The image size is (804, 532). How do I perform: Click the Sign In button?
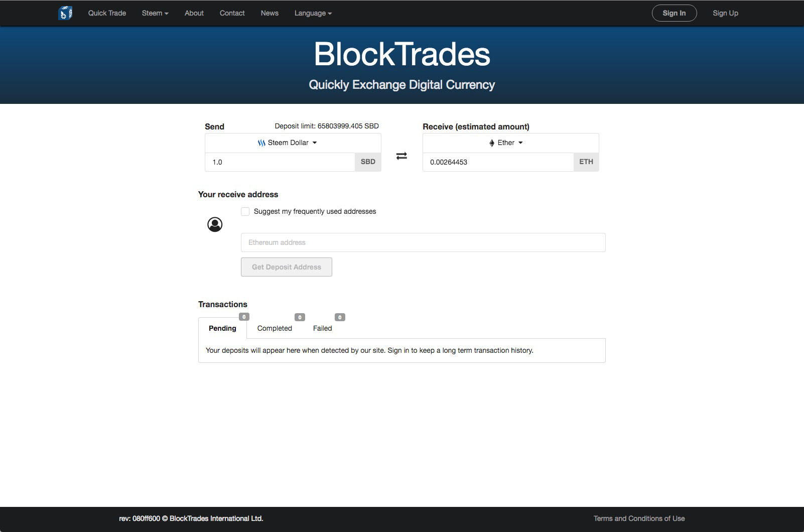point(674,13)
